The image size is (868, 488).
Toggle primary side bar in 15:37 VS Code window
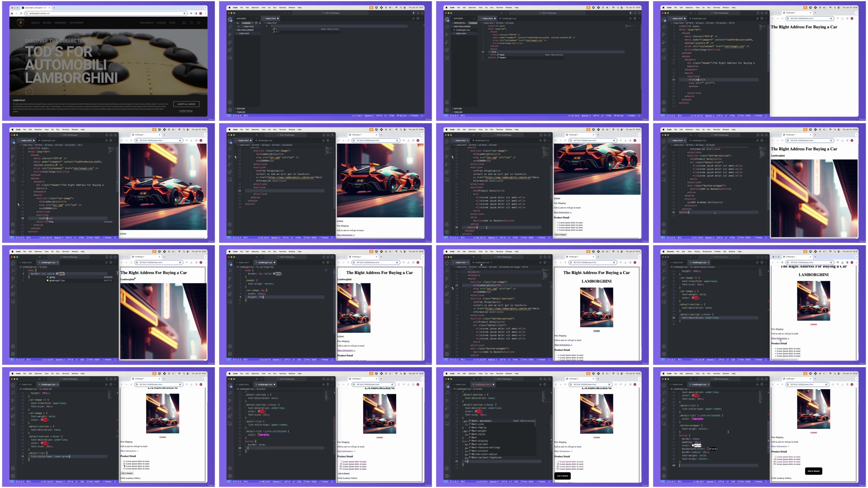pos(414,13)
